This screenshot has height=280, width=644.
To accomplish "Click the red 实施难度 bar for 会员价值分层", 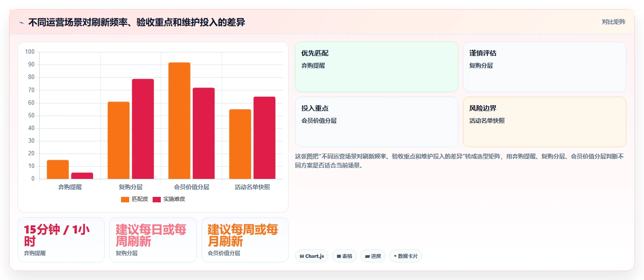I will pyautogui.click(x=204, y=133).
